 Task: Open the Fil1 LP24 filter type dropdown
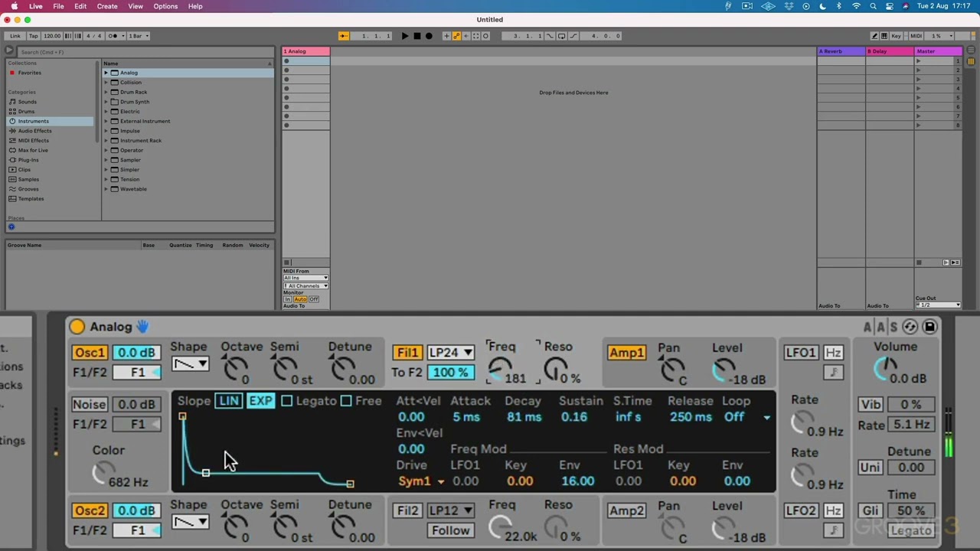(450, 353)
